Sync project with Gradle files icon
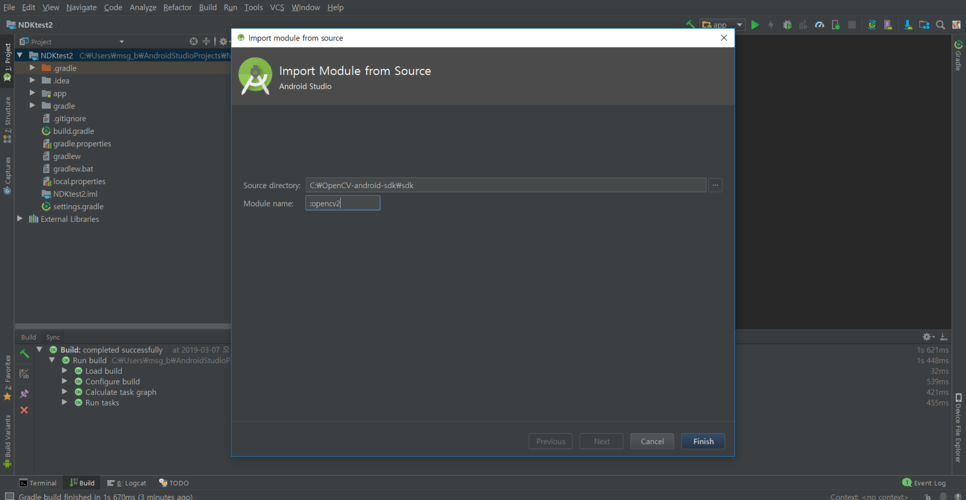The width and height of the screenshot is (966, 500). pyautogui.click(x=872, y=25)
